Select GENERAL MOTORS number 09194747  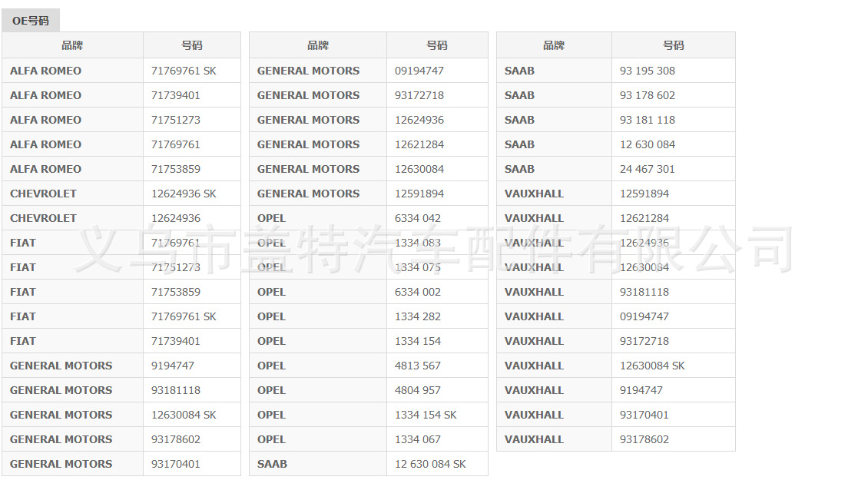(x=419, y=71)
